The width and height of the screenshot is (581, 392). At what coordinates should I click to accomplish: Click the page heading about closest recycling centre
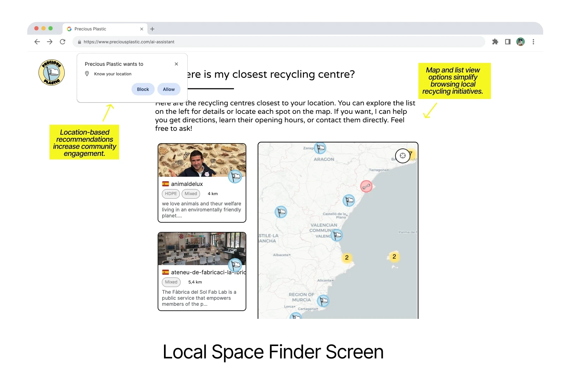click(x=271, y=74)
